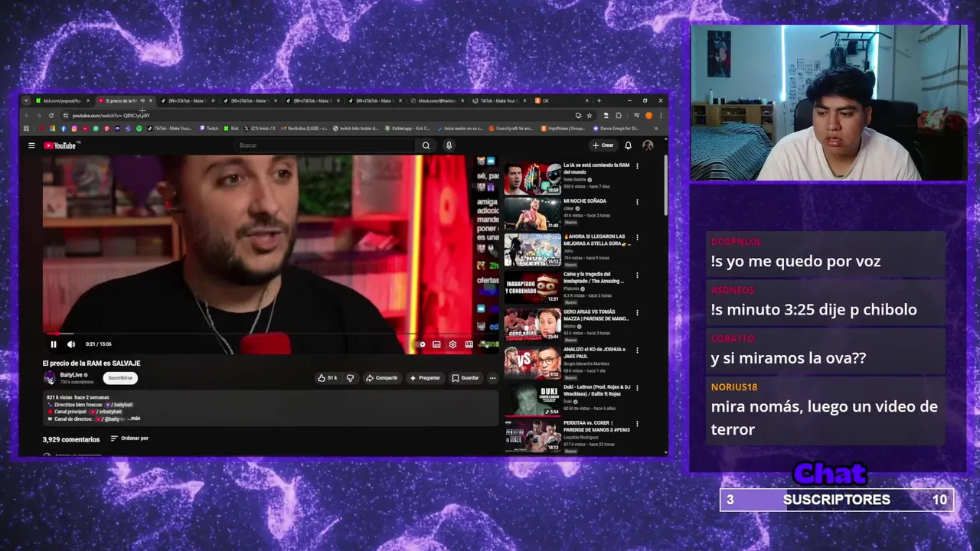The height and width of the screenshot is (551, 980).
Task: Dislike the video with thumbs-down
Action: click(x=350, y=378)
